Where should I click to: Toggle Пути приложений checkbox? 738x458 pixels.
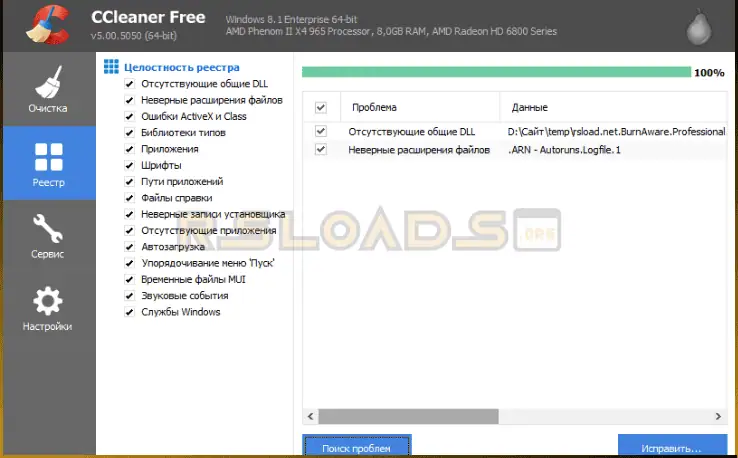point(129,182)
